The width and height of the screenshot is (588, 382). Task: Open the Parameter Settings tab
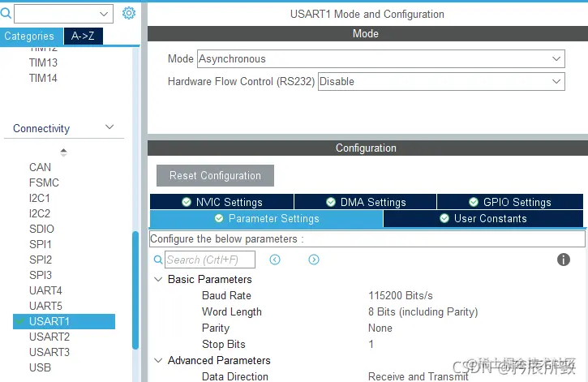coord(266,218)
